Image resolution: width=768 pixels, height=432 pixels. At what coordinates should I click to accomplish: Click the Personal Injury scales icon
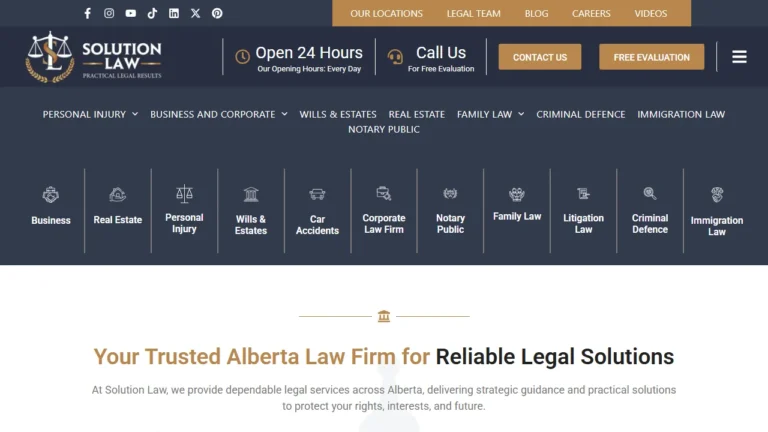coord(184,193)
